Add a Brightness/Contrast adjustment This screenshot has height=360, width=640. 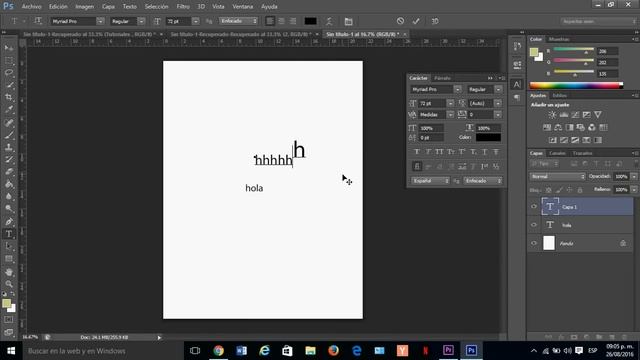coord(552,115)
